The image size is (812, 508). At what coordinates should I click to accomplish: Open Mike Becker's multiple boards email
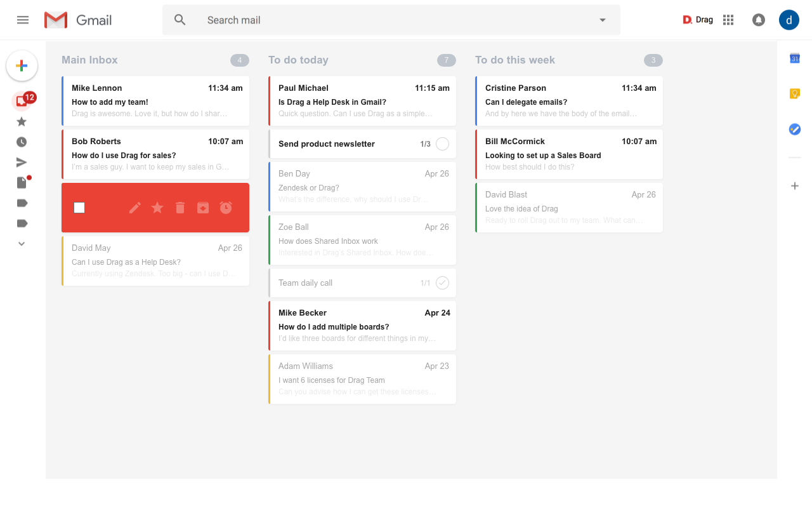pyautogui.click(x=362, y=326)
